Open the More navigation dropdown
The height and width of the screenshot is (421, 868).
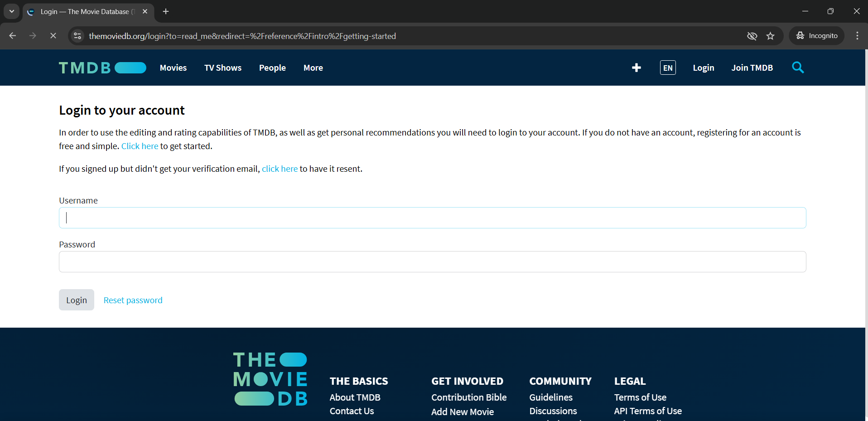click(x=313, y=68)
